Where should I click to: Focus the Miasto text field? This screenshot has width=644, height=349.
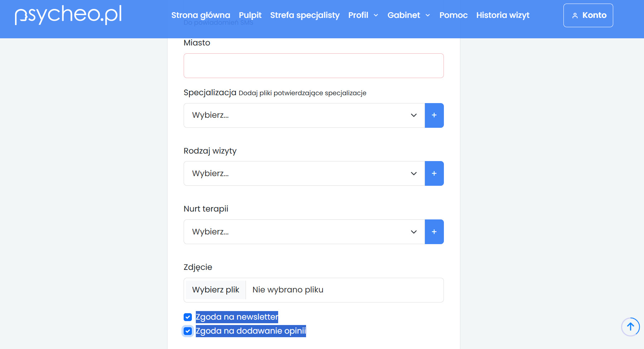(314, 66)
